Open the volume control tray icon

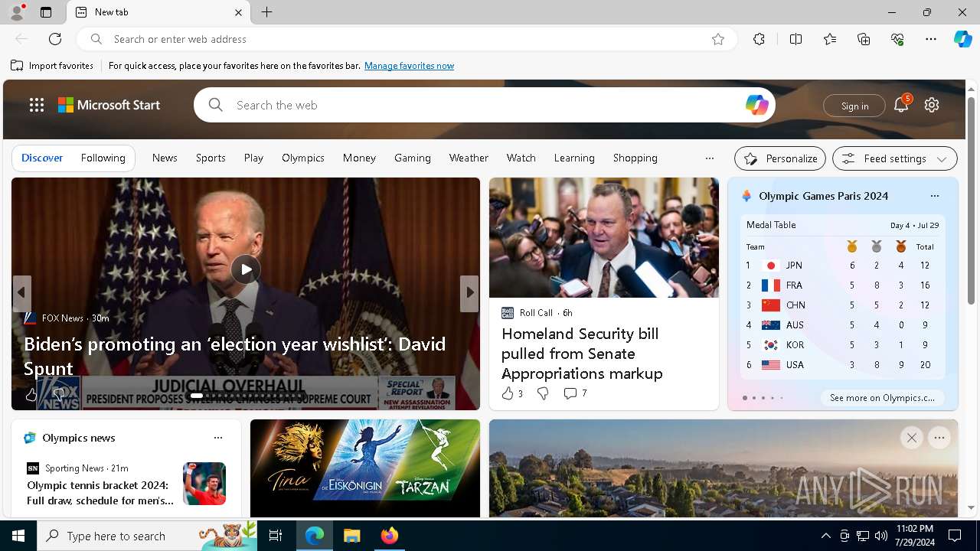[x=881, y=536]
